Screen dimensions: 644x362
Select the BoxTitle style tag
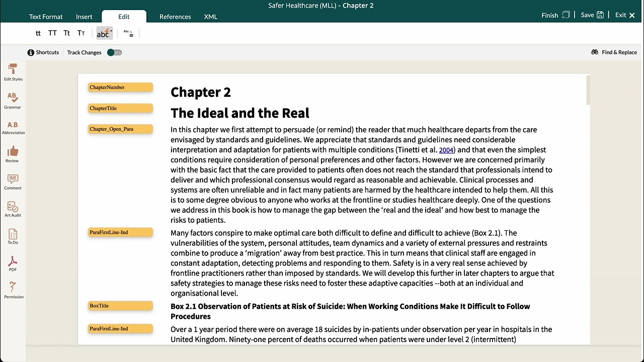(x=120, y=306)
